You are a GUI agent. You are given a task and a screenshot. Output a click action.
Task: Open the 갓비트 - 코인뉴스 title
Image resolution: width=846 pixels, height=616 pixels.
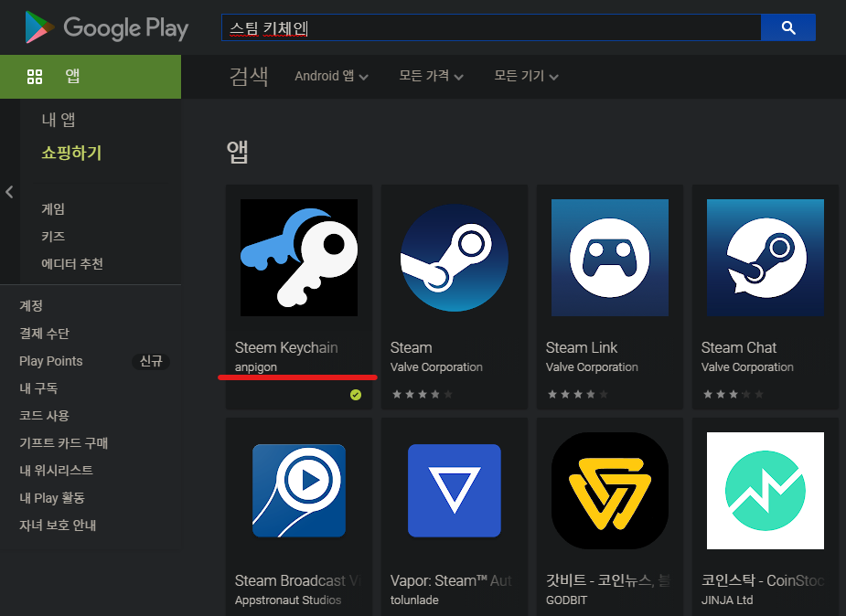click(x=608, y=581)
